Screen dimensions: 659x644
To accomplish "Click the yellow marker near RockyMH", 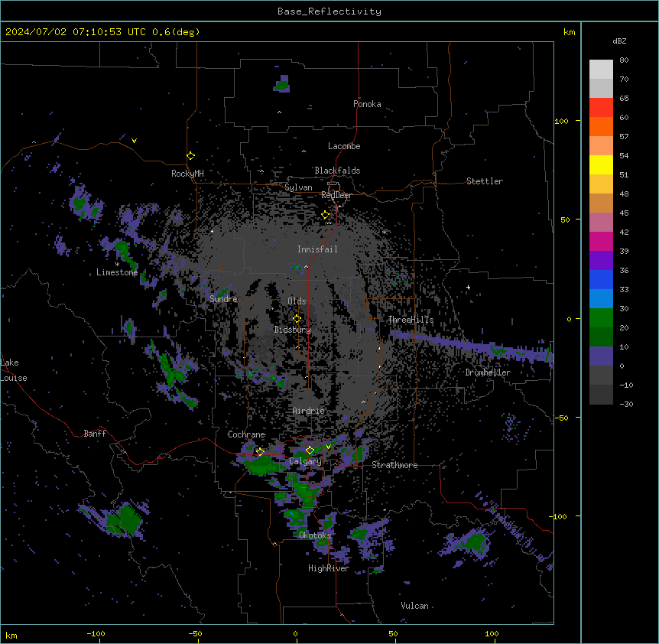I will [x=190, y=156].
